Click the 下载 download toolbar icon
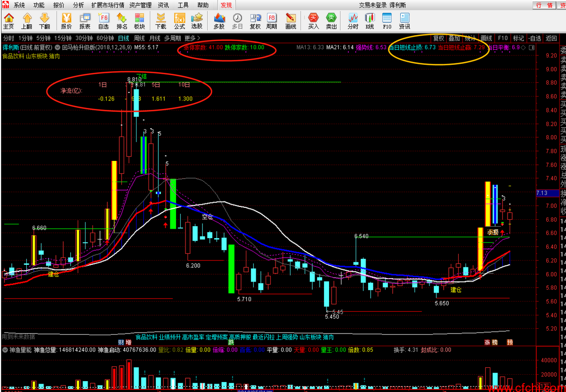The width and height of the screenshot is (566, 392). tap(161, 21)
